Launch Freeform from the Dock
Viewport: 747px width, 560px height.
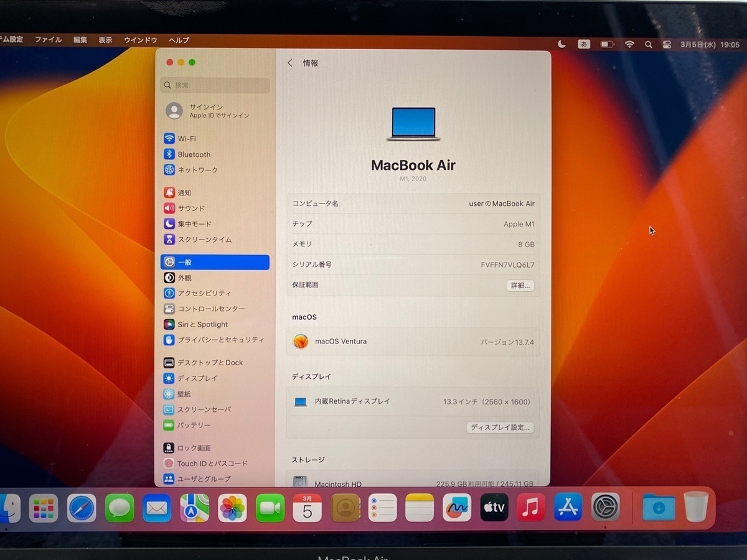(457, 508)
